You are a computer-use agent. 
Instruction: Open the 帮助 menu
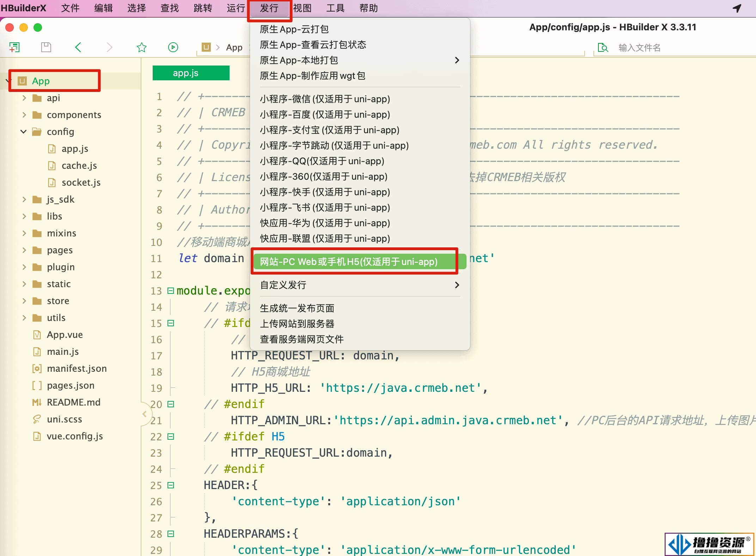click(368, 8)
